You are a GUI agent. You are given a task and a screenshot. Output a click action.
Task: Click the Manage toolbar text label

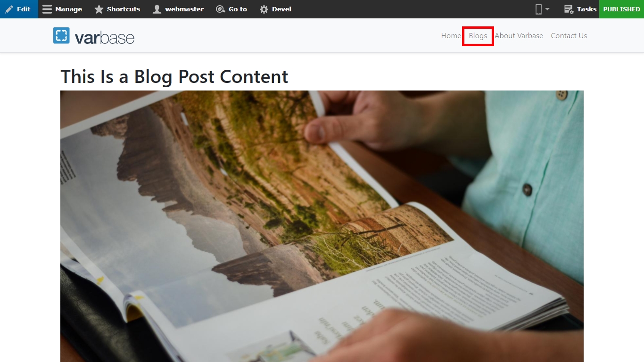pos(68,9)
